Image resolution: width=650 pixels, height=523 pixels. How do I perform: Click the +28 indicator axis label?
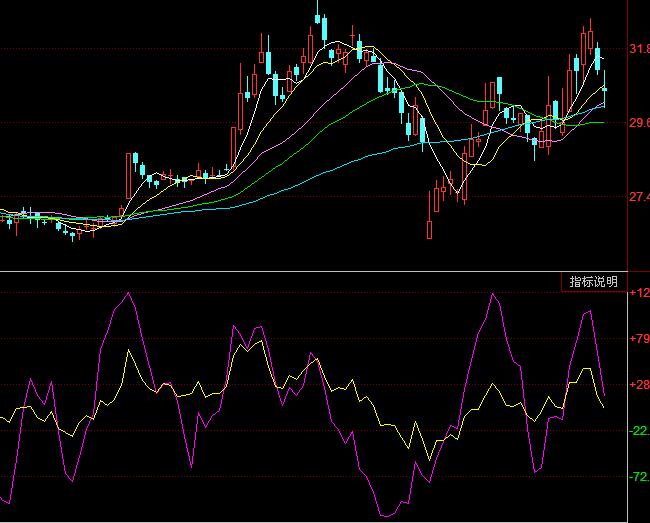pyautogui.click(x=638, y=385)
